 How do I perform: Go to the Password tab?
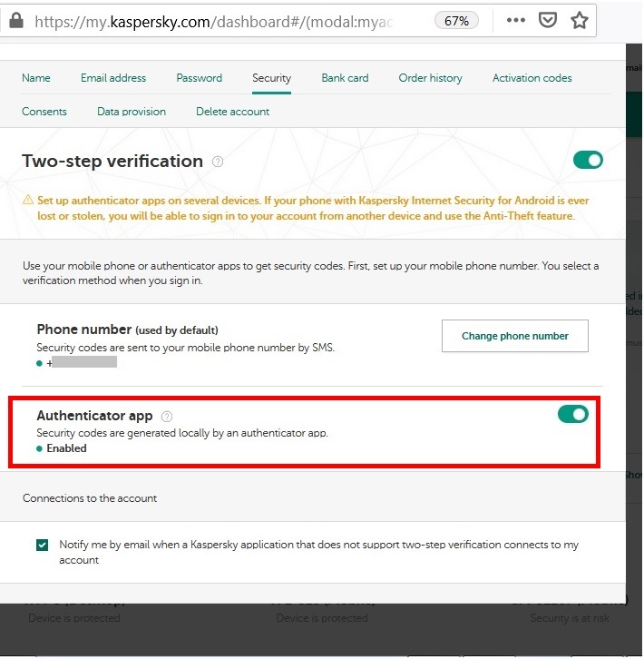tap(199, 78)
